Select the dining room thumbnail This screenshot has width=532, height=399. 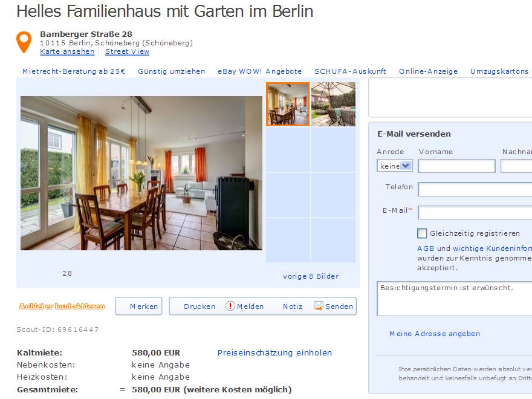tap(288, 104)
